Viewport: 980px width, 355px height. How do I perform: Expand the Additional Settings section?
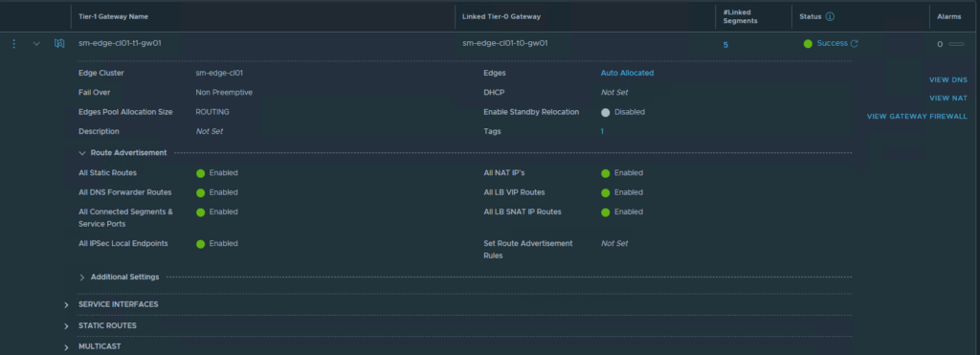coord(82,277)
